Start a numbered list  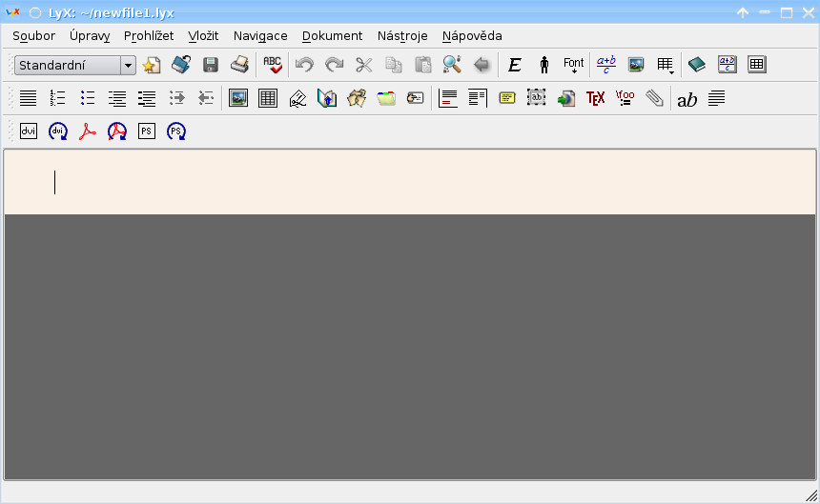click(58, 98)
